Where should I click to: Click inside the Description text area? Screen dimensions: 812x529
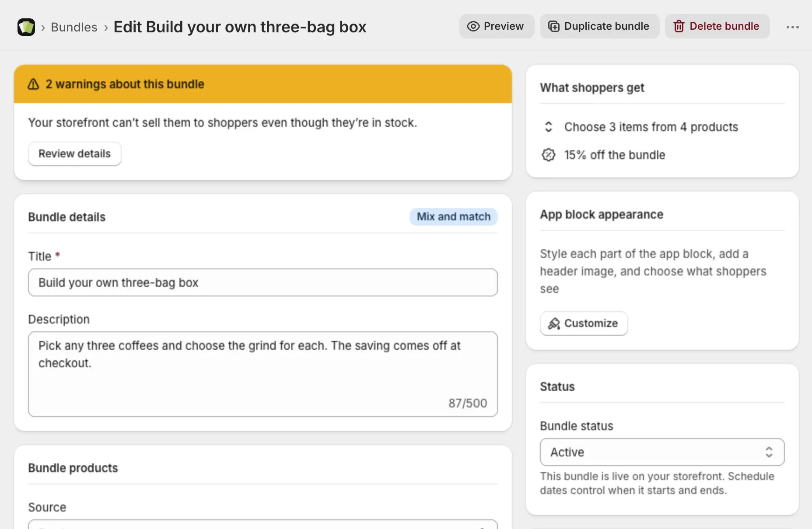[x=263, y=374]
